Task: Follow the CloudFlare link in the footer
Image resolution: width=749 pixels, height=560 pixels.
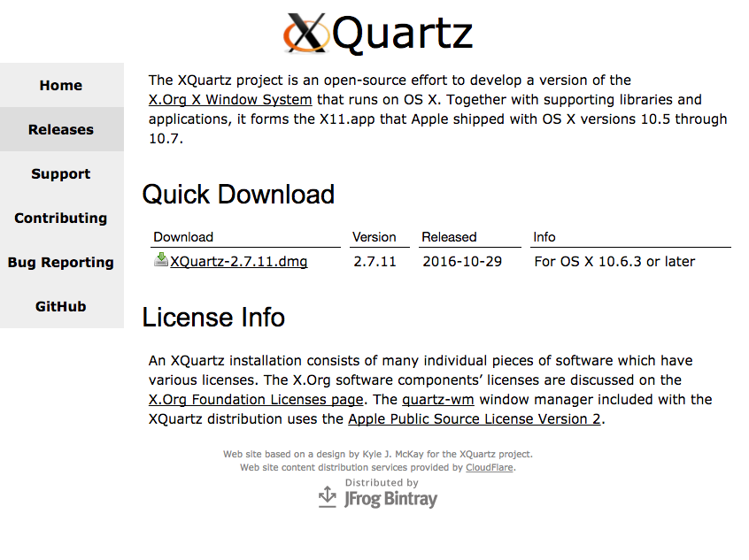Action: (490, 468)
